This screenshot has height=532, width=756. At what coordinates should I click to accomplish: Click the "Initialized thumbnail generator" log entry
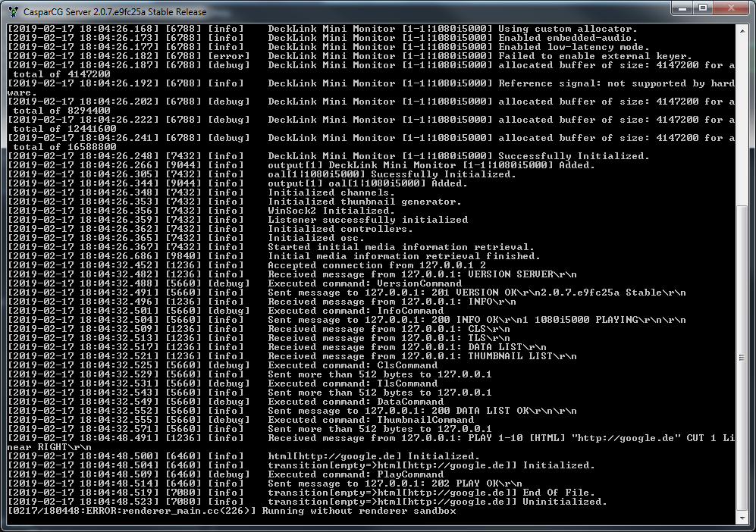pos(235,202)
